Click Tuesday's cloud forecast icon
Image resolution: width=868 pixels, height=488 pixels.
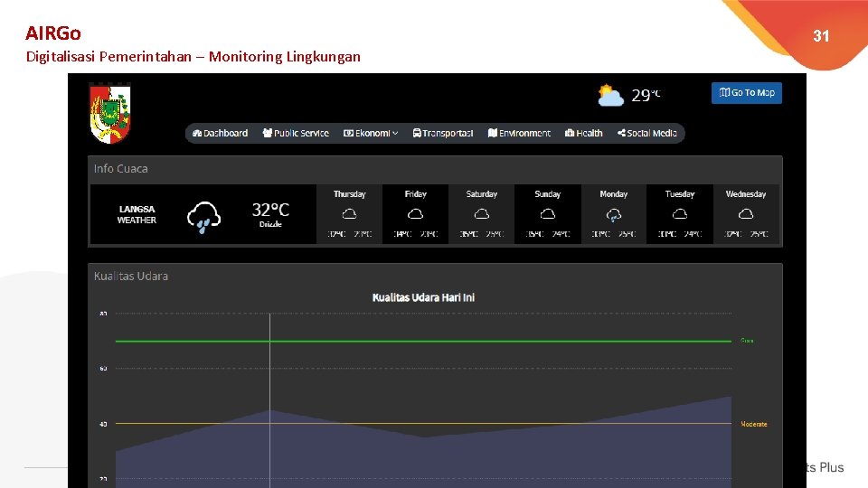[680, 214]
